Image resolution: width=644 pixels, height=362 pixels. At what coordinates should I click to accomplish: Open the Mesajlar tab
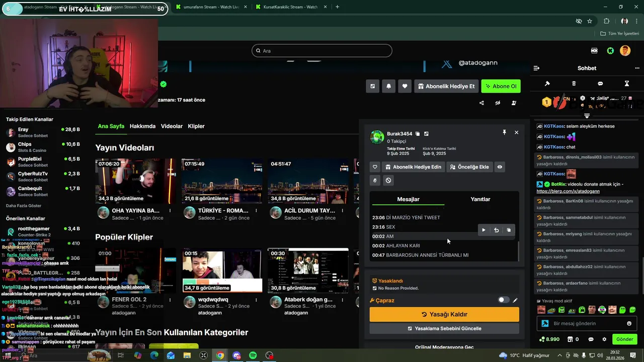point(408,199)
